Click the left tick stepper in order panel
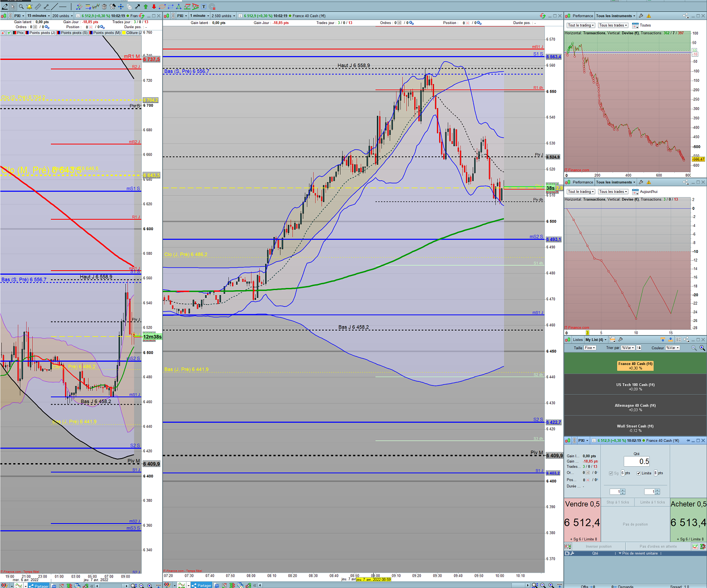 pyautogui.click(x=618, y=492)
